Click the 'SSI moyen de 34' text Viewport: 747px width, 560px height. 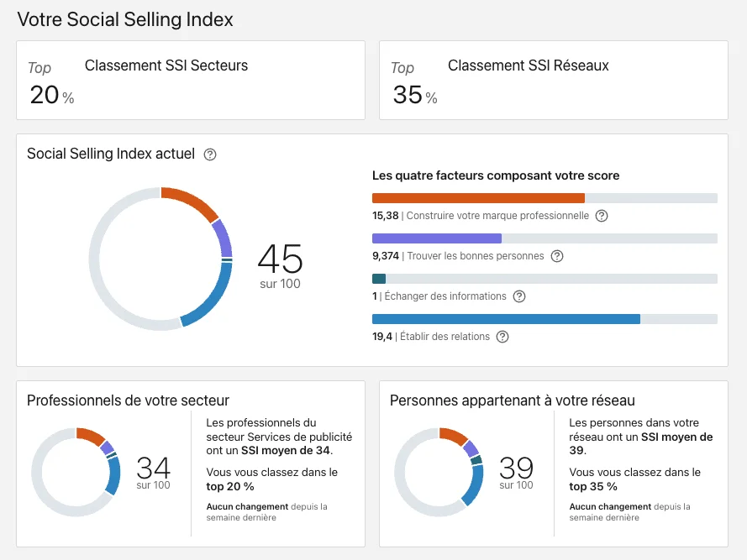click(x=285, y=451)
